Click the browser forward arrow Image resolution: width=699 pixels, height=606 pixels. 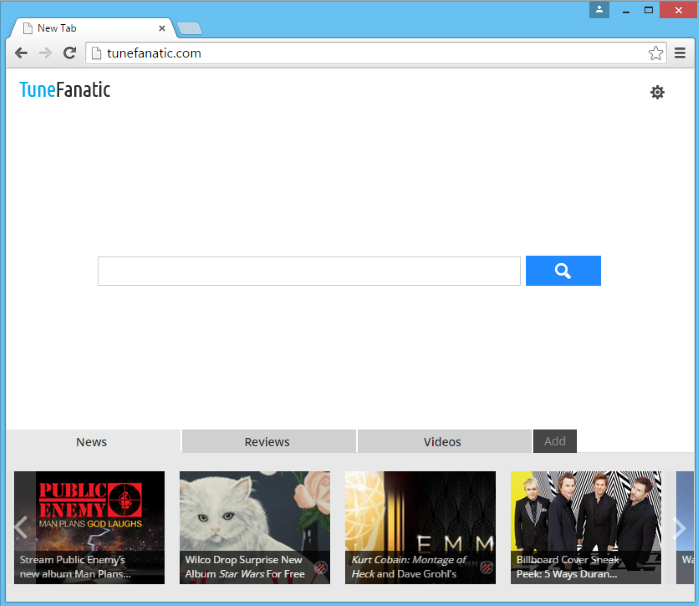(45, 53)
